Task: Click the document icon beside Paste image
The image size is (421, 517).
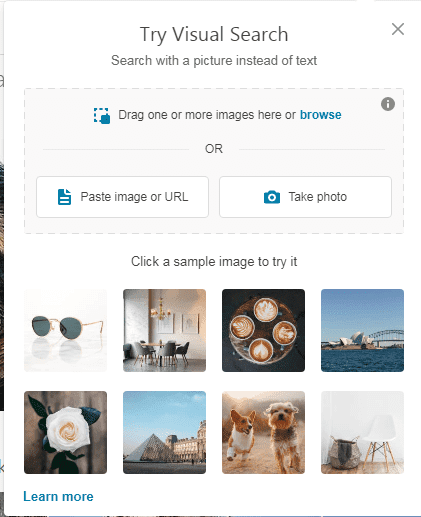Action: (x=64, y=197)
